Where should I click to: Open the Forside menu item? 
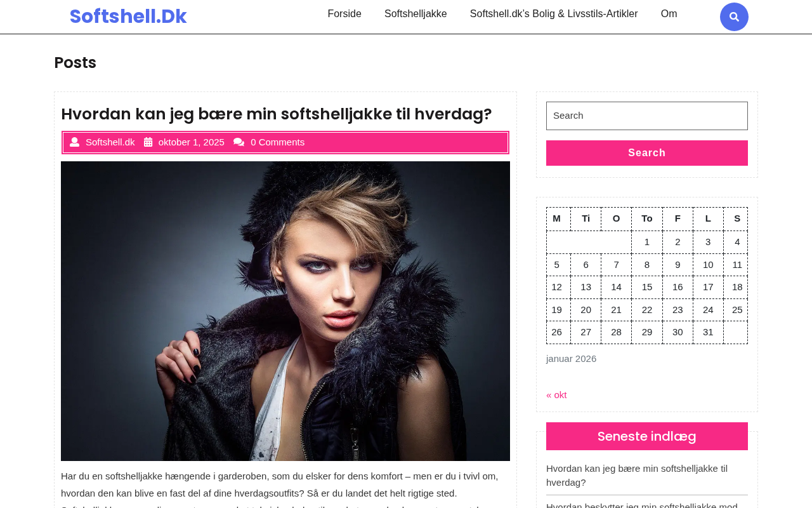(x=344, y=14)
